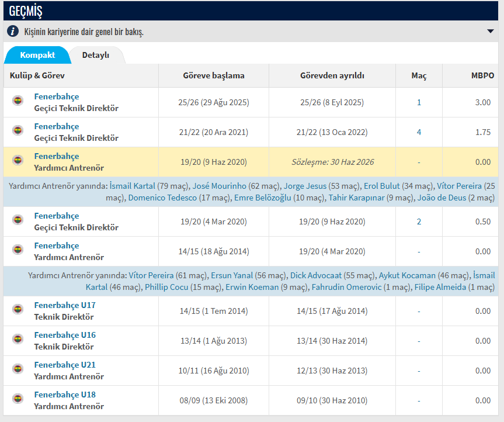
Task: Open Vítor Pereira (61 maç) link
Action: (151, 275)
